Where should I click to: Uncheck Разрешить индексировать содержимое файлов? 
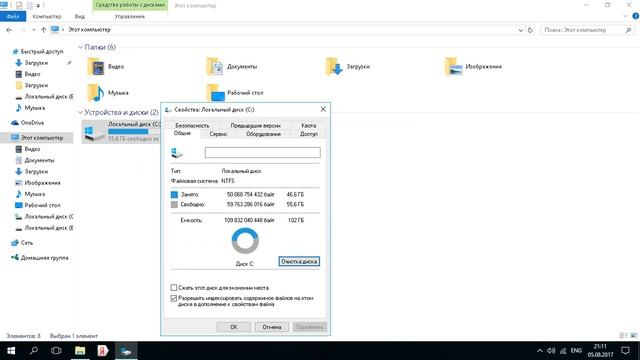pyautogui.click(x=174, y=298)
